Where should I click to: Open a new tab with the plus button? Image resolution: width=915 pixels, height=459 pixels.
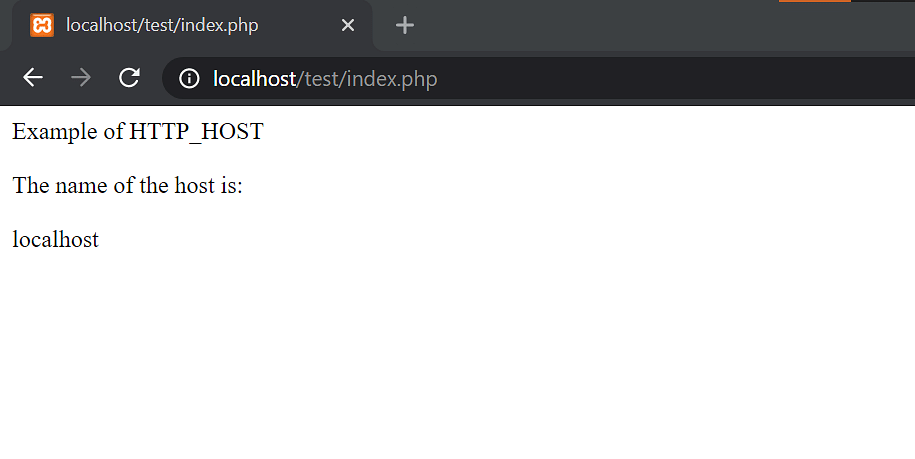[x=404, y=25]
